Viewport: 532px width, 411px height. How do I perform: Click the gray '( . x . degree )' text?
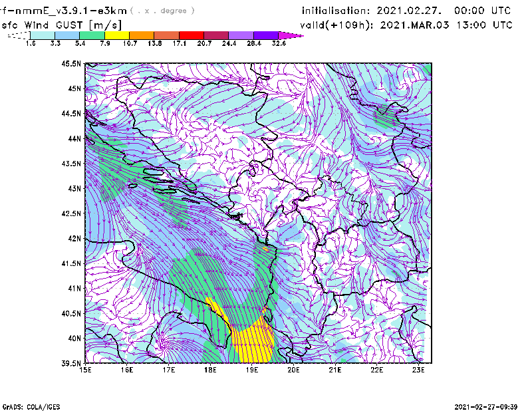pyautogui.click(x=162, y=11)
